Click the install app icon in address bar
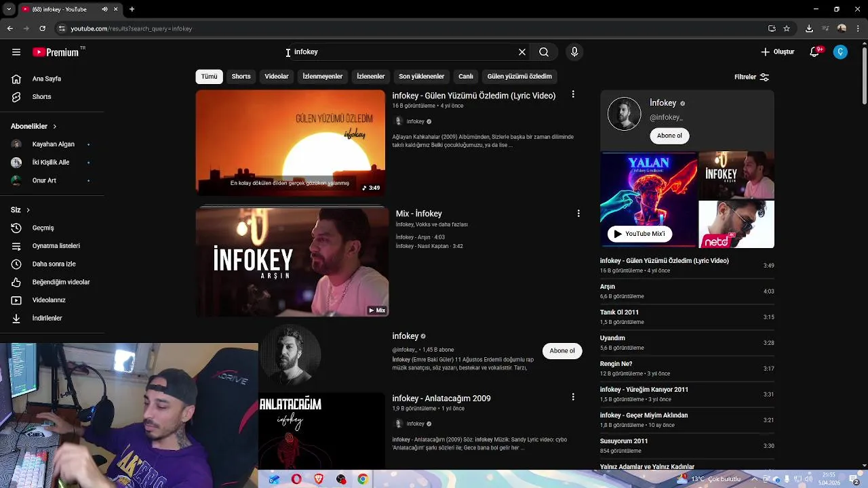This screenshot has width=868, height=488. (x=772, y=28)
